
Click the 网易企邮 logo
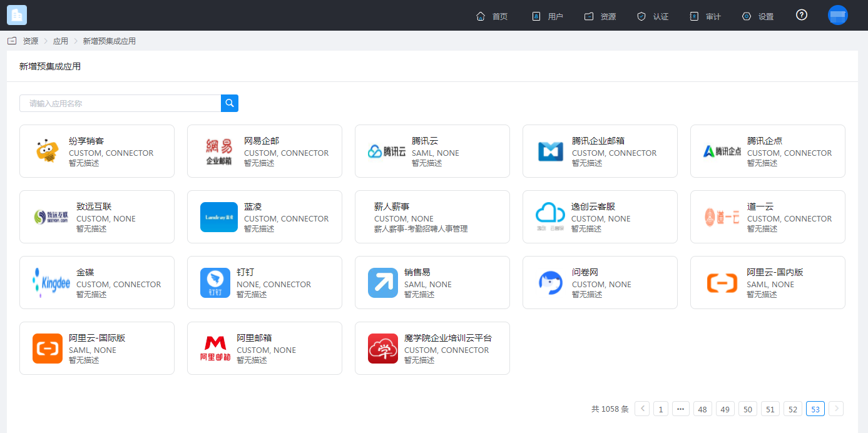(x=219, y=151)
